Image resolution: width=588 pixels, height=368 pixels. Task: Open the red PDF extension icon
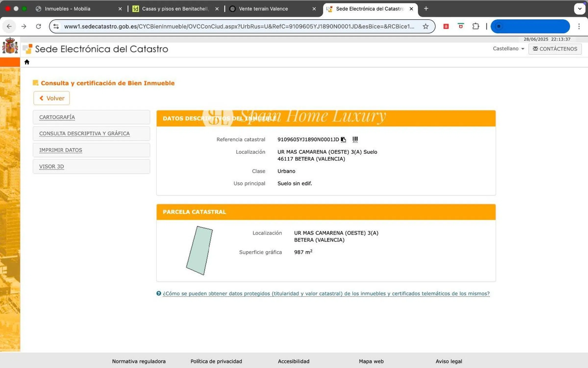click(446, 26)
